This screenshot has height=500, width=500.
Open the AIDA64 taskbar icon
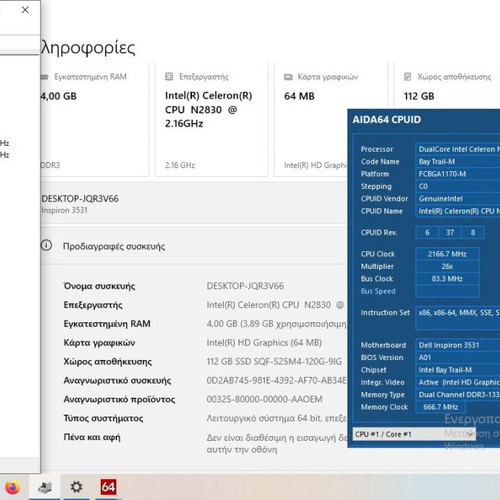pos(108,487)
